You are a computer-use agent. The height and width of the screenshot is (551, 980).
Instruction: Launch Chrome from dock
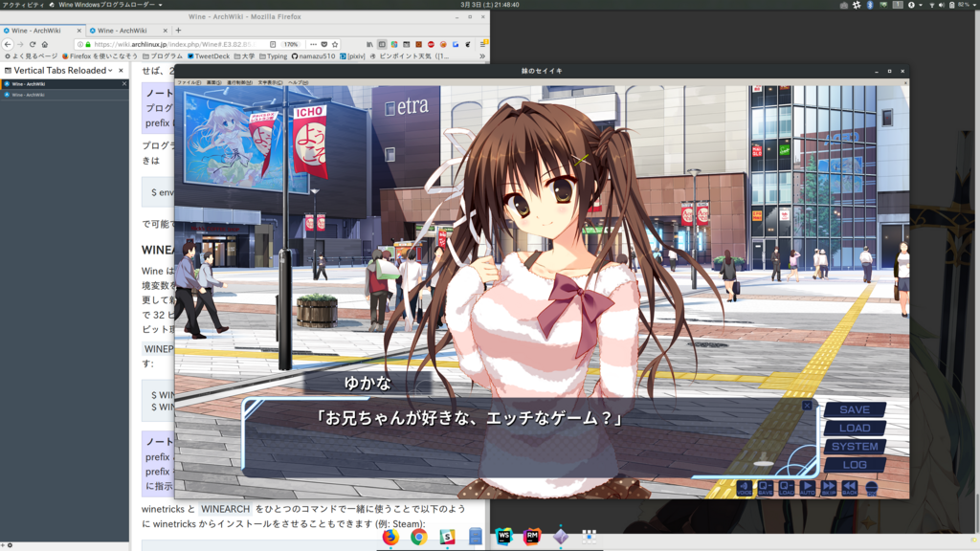tap(419, 537)
